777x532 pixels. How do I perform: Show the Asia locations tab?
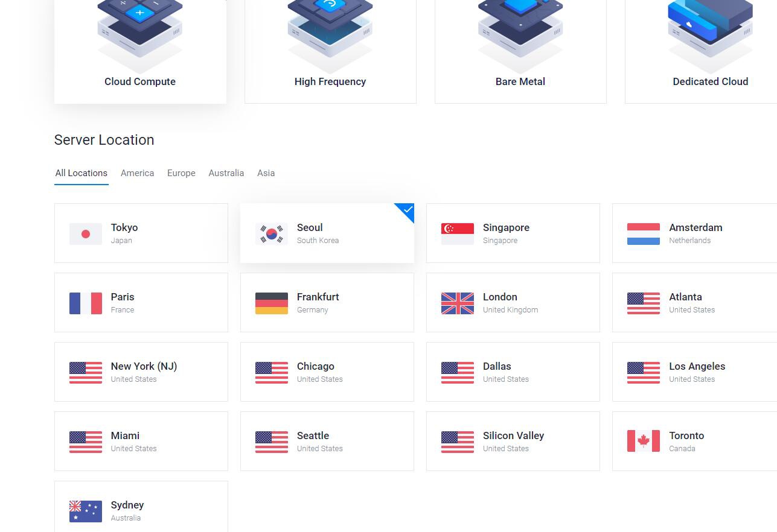pos(266,173)
